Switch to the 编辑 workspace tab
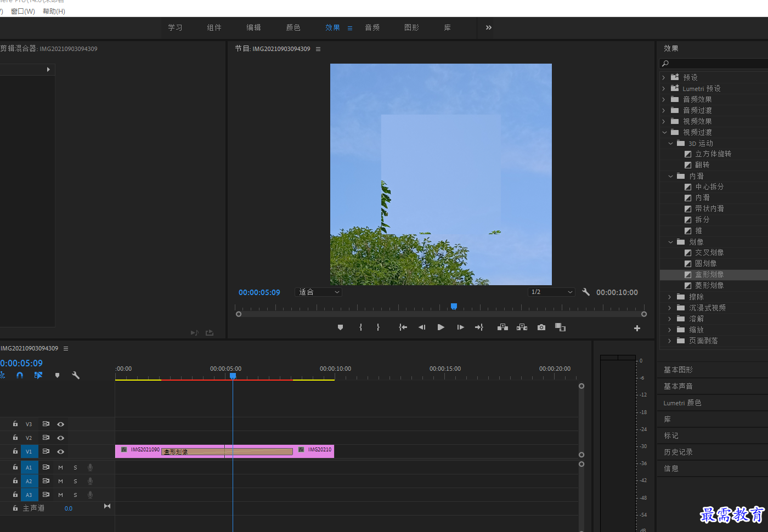Viewport: 768px width, 532px height. pos(253,27)
